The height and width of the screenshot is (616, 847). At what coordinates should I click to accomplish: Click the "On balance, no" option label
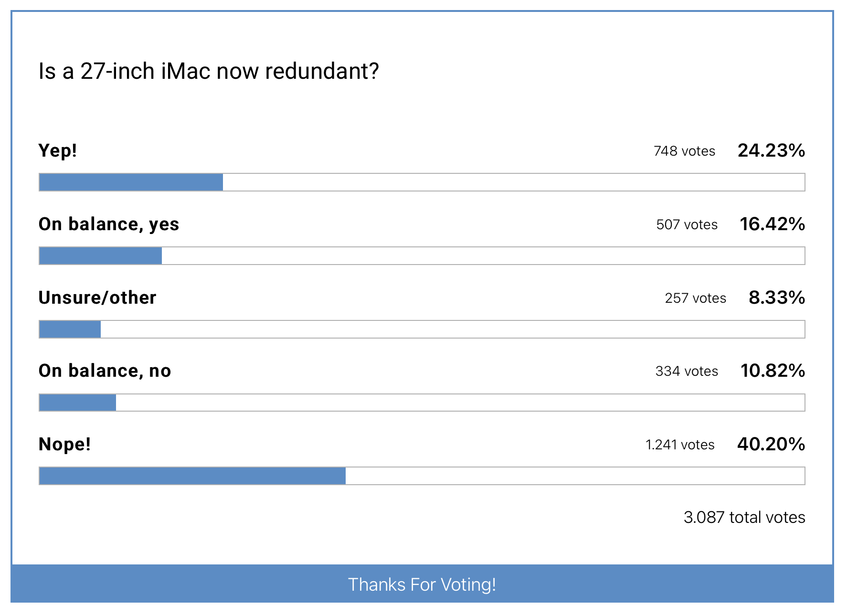tap(105, 371)
